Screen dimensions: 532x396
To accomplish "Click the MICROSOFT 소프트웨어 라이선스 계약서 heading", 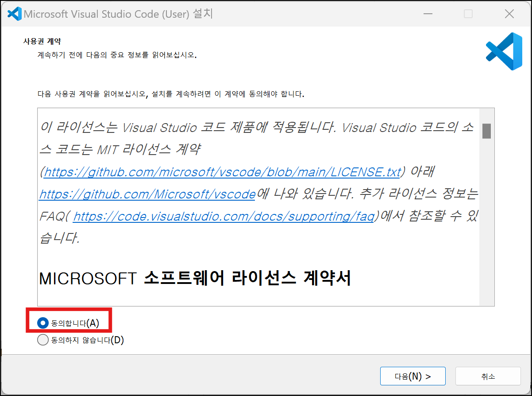I will tap(195, 279).
